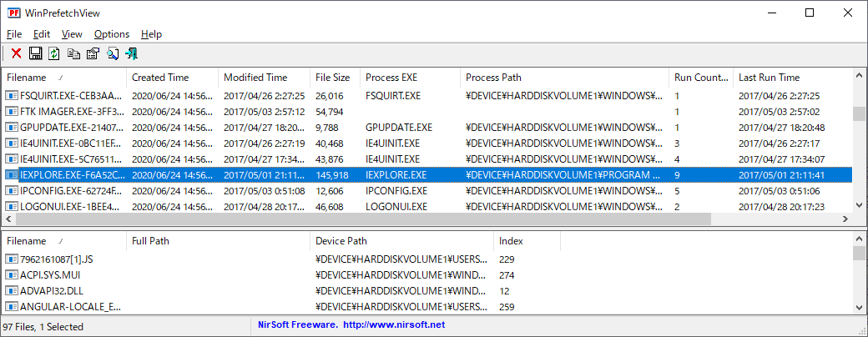This screenshot has height=337, width=868.
Task: Click the magnifier find icon
Action: click(113, 53)
